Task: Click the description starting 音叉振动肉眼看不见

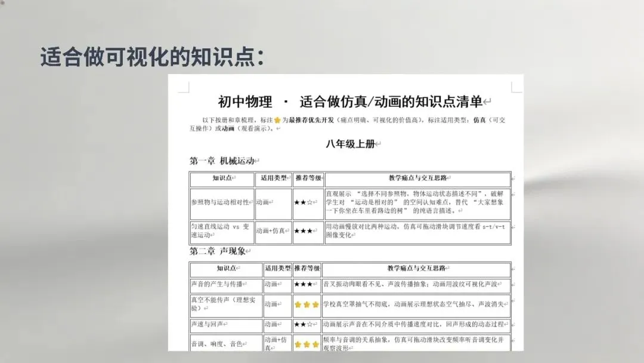Action: tap(410, 284)
